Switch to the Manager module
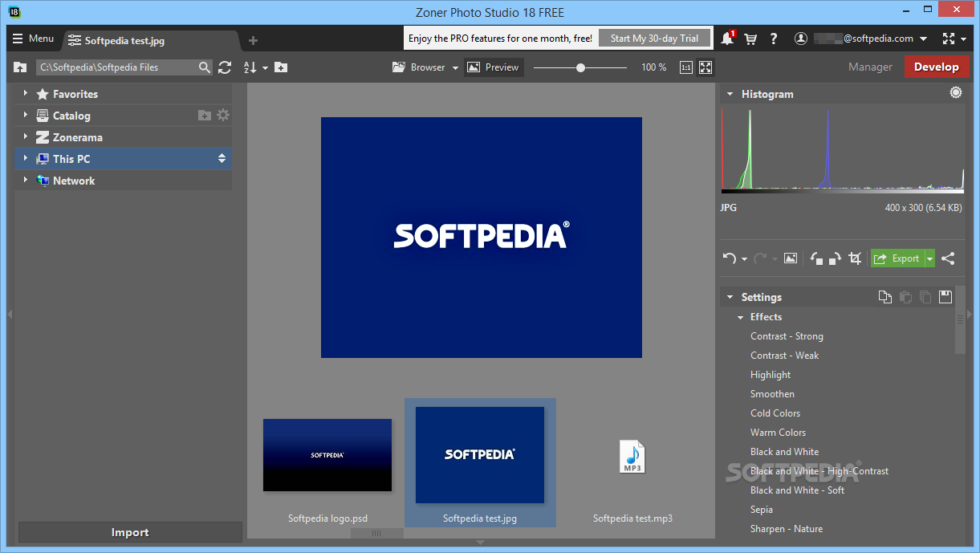This screenshot has width=980, height=553. tap(870, 67)
